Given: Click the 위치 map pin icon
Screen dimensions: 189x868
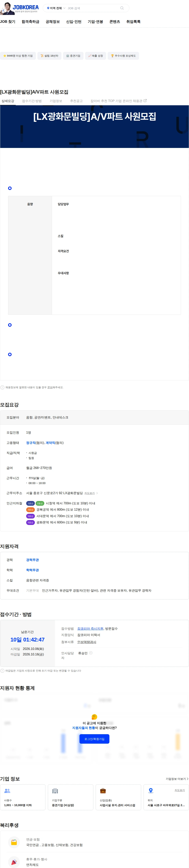Looking at the screenshot, I should click(x=151, y=791).
